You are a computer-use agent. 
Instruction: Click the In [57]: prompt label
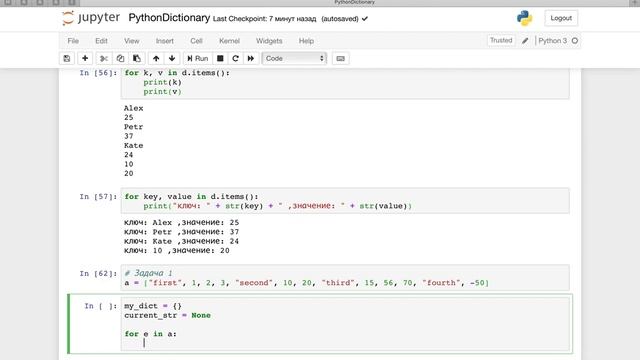pyautogui.click(x=98, y=197)
